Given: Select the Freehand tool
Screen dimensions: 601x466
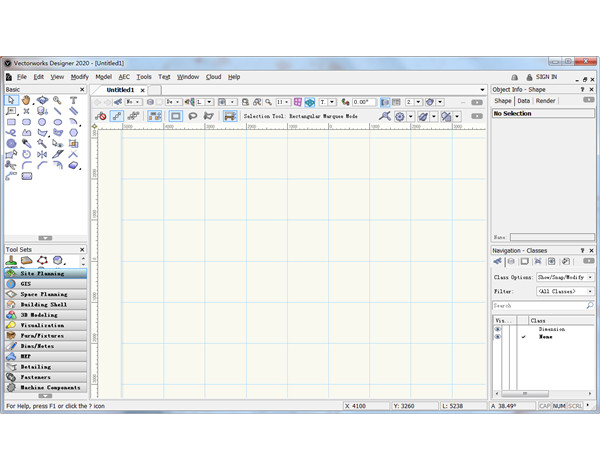Looking at the screenshot, I should (x=11, y=133).
